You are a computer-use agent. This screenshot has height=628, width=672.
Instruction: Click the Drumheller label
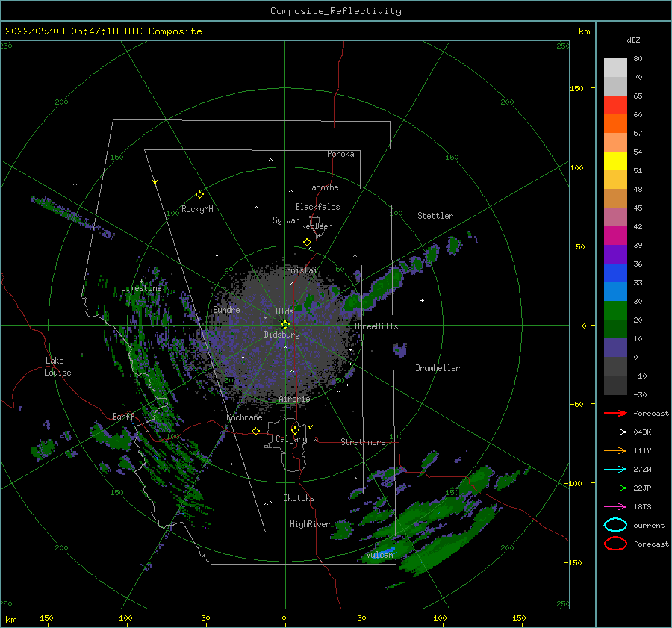coord(437,368)
